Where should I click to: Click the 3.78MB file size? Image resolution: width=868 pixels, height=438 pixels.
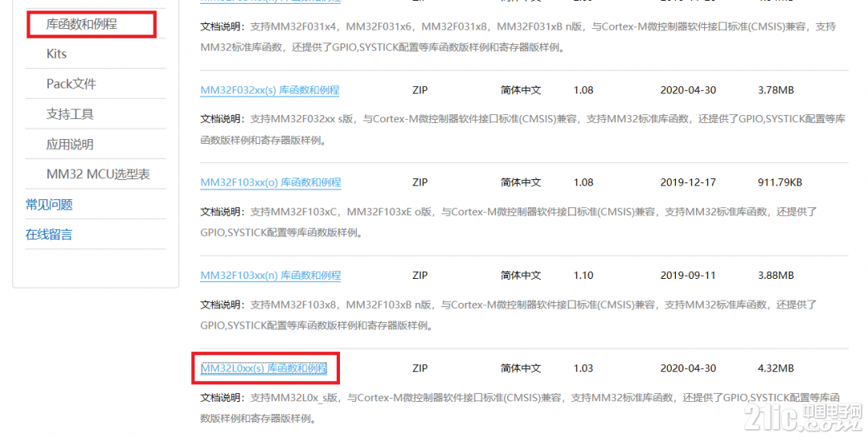pos(776,90)
